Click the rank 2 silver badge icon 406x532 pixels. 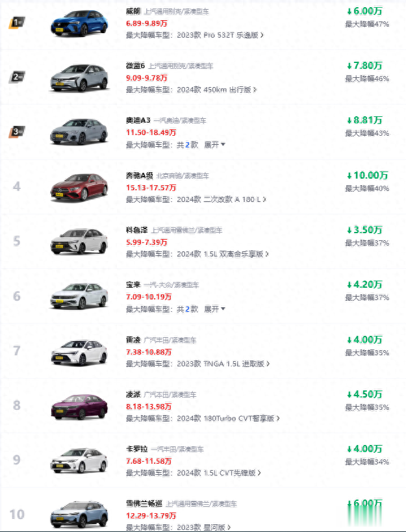click(16, 77)
